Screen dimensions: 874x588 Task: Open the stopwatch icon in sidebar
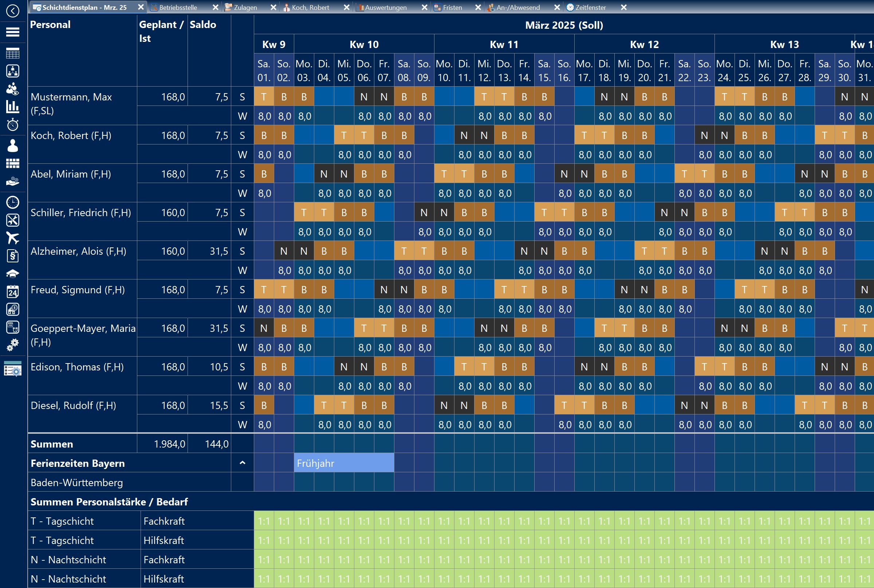click(x=13, y=124)
